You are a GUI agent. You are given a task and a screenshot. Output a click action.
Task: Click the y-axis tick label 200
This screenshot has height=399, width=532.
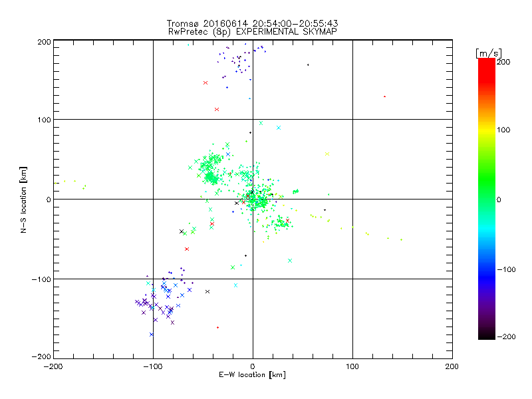pyautogui.click(x=44, y=42)
